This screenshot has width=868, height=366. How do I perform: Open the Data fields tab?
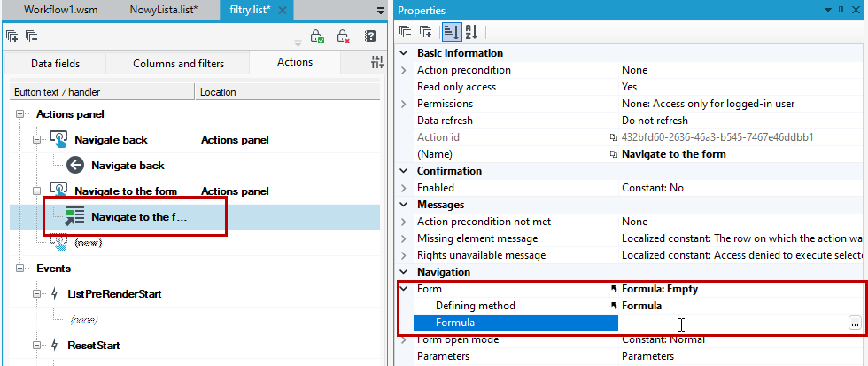(x=55, y=64)
